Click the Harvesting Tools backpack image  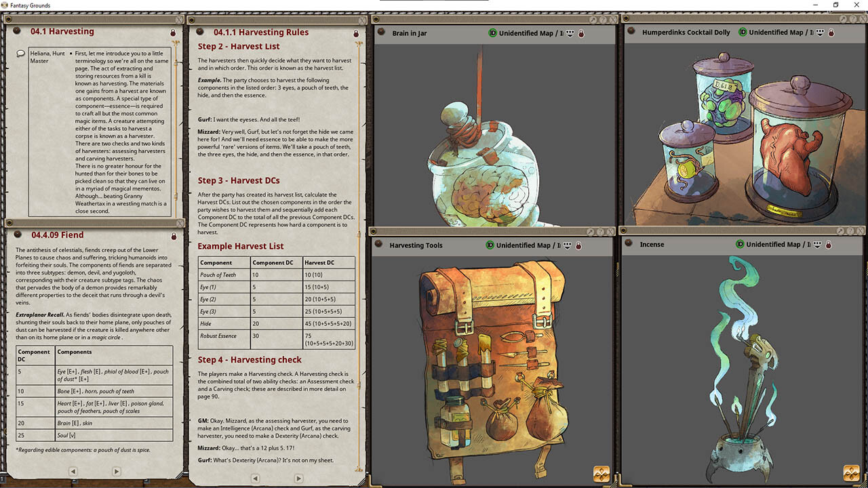pos(492,366)
